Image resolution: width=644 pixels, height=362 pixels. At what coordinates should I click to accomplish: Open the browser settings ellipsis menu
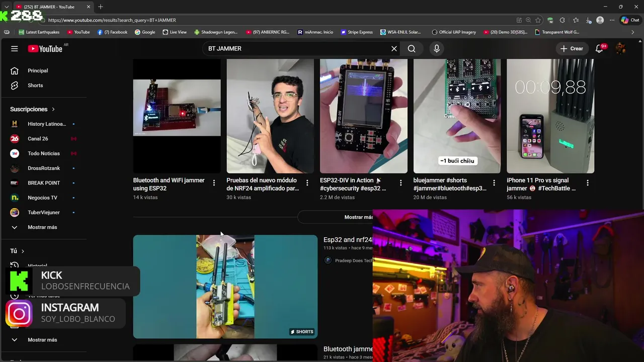[x=612, y=20]
